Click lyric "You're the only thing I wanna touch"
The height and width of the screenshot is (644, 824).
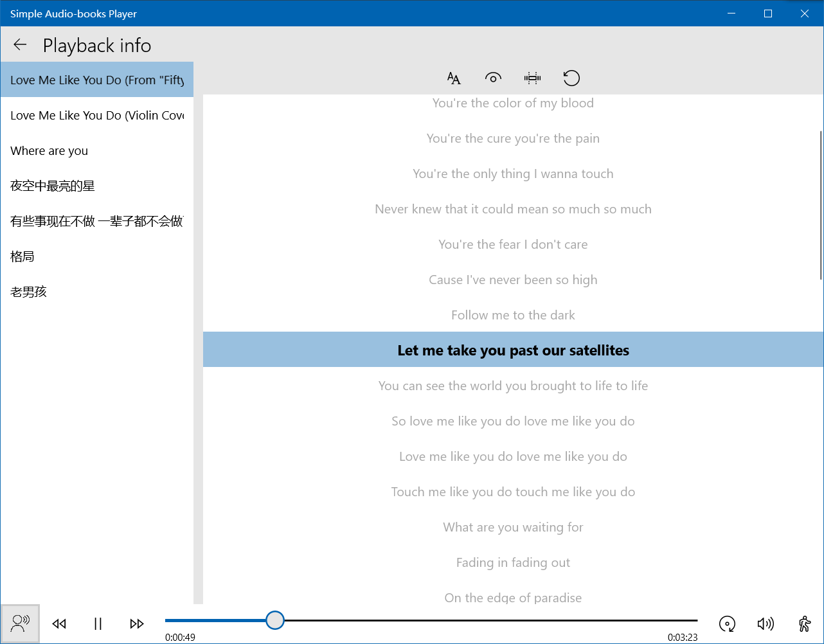513,174
